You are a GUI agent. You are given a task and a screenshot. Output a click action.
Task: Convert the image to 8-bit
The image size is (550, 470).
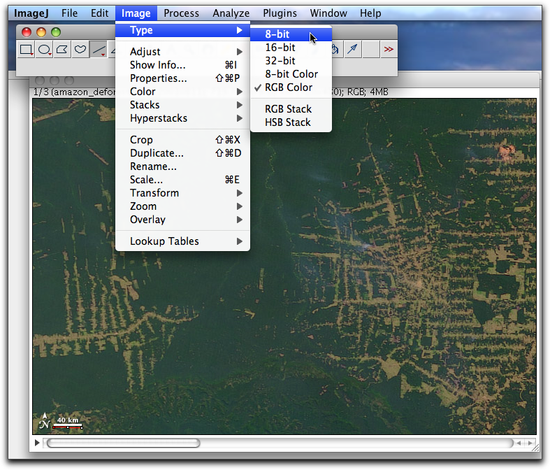[291, 34]
